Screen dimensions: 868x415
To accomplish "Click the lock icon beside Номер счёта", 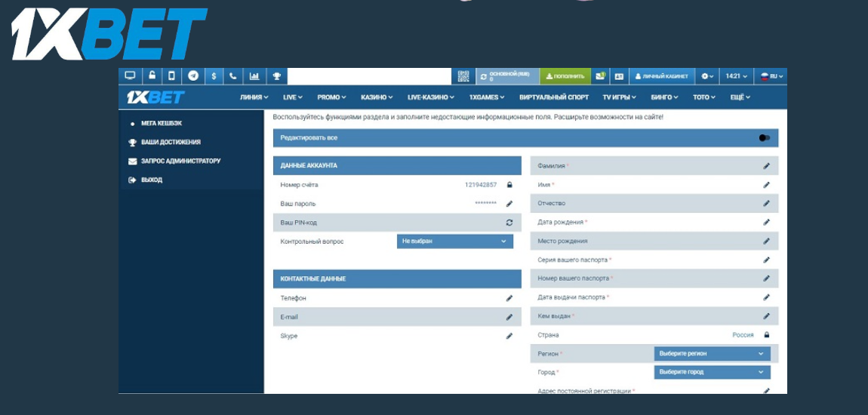I will [x=509, y=185].
